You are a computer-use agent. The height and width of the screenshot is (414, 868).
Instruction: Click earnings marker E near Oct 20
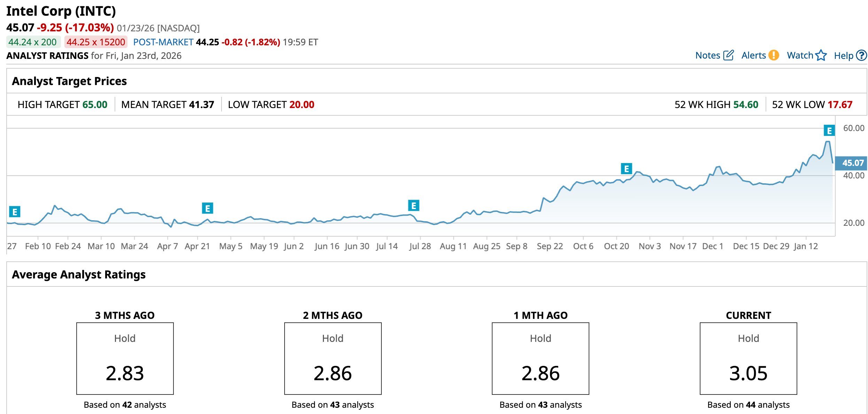click(x=626, y=169)
